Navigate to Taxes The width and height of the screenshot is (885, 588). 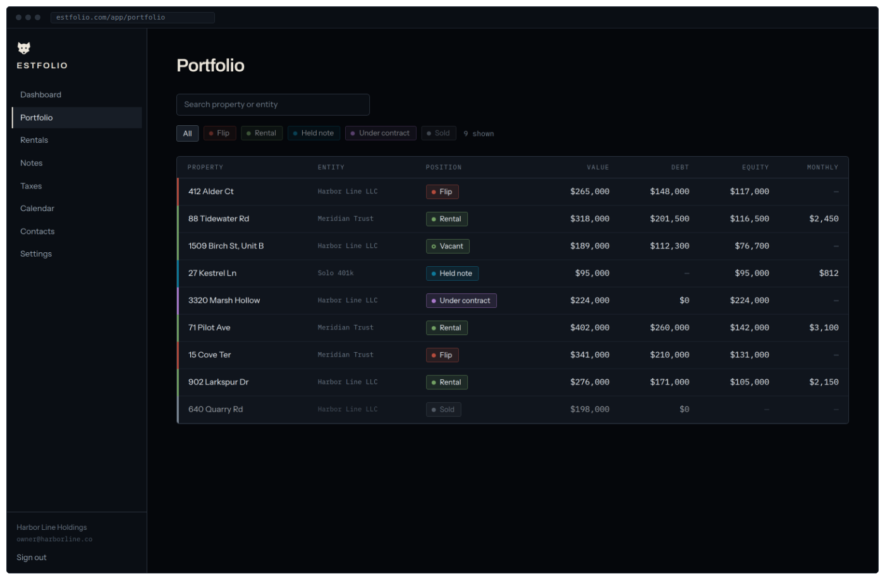31,186
